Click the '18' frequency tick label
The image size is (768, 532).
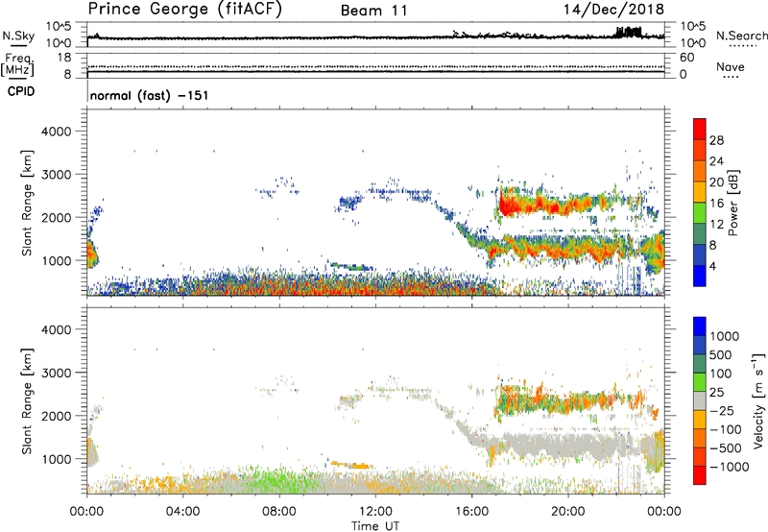(x=64, y=58)
